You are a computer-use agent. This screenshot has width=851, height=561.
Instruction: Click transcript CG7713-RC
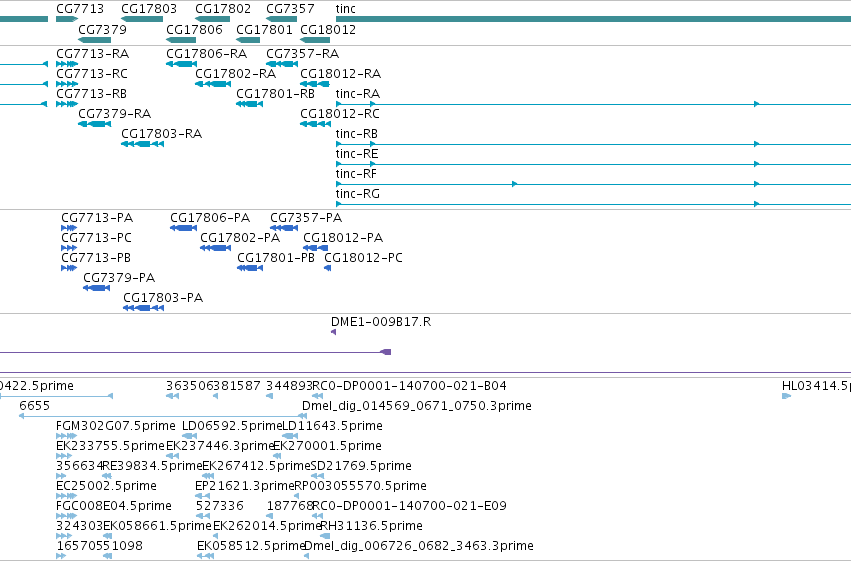[92, 74]
